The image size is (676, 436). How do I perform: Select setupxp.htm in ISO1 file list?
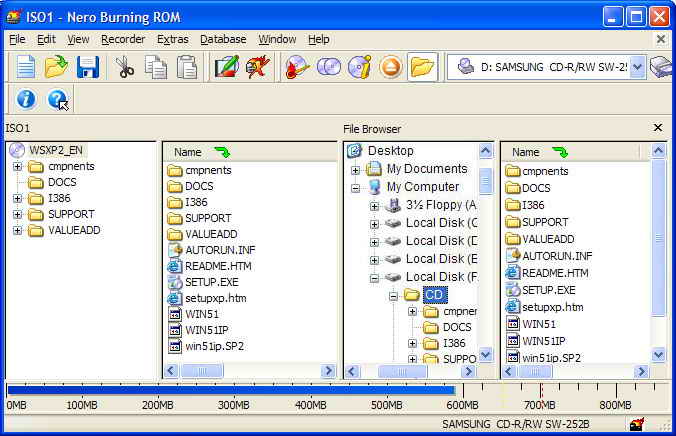pyautogui.click(x=216, y=298)
